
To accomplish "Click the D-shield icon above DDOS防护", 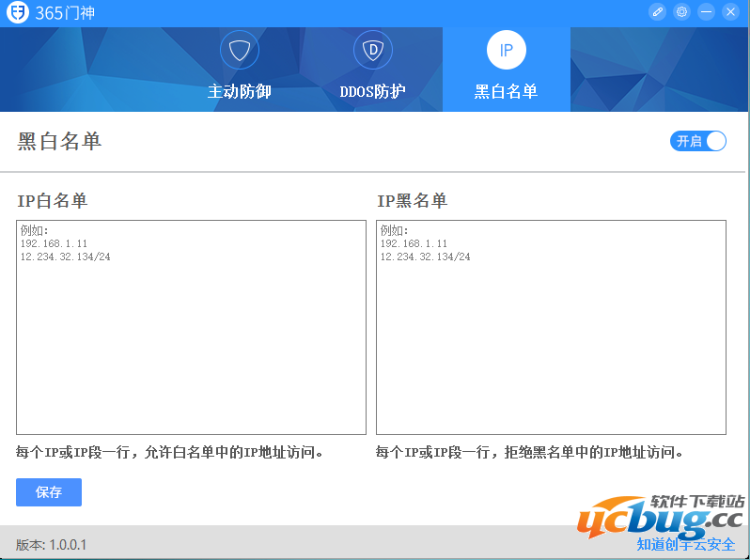I will click(x=373, y=50).
